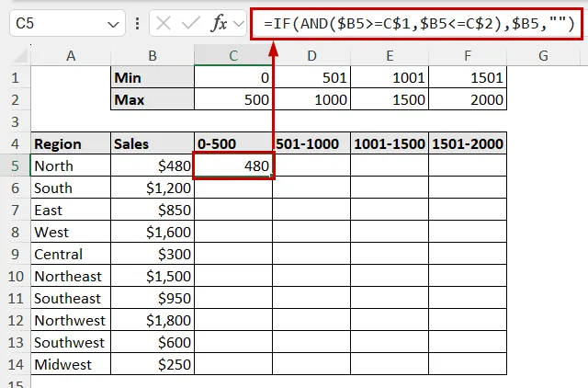Select column B header
This screenshot has width=588, height=388.
tap(153, 56)
